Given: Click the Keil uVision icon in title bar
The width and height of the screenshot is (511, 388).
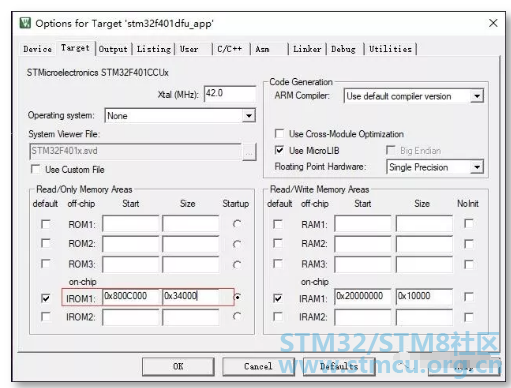Looking at the screenshot, I should (x=25, y=23).
